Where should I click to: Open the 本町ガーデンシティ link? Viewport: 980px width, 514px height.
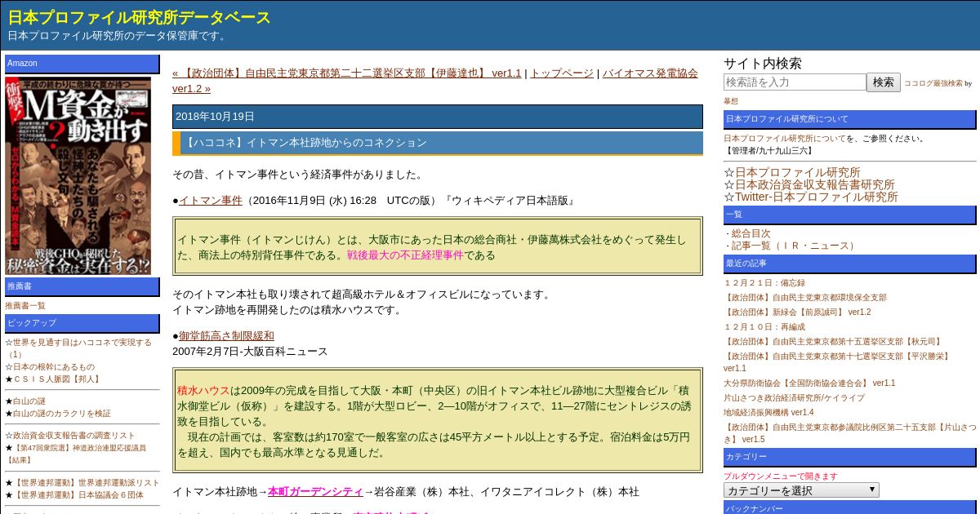point(315,491)
